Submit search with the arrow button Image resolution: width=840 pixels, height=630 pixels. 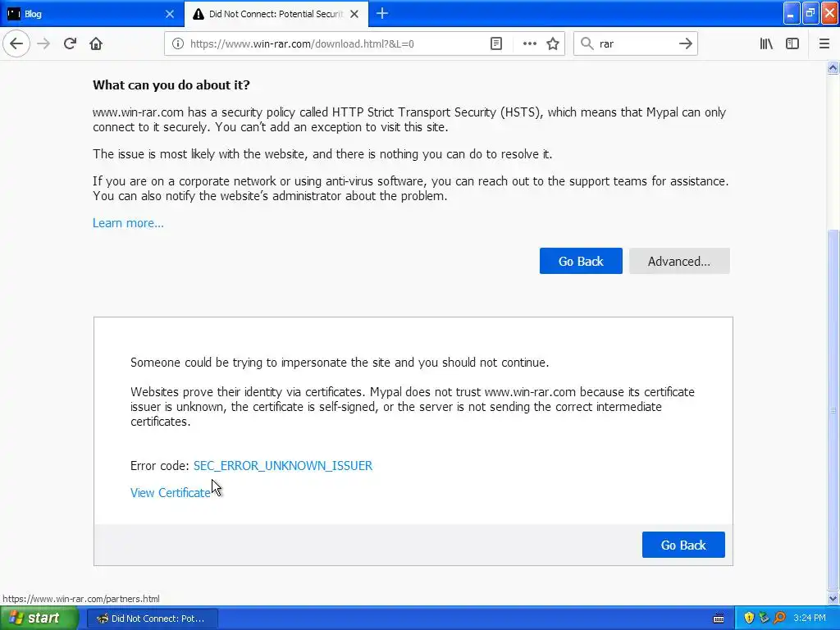[x=685, y=43]
